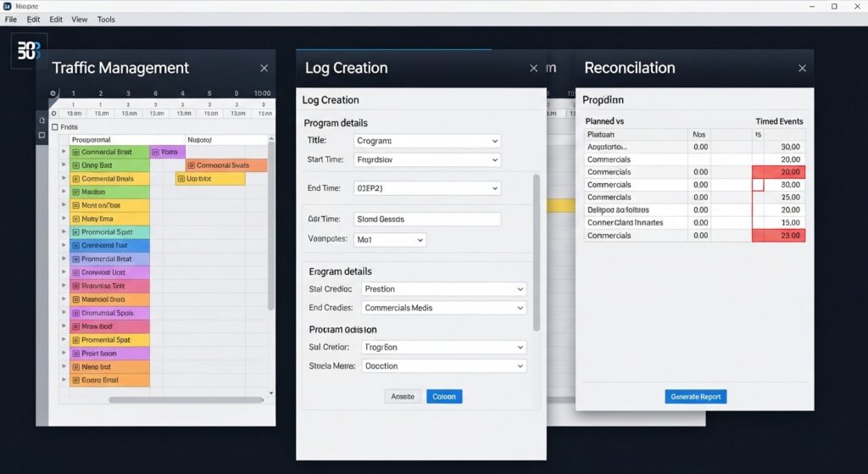Open the File menu
This screenshot has width=868, height=474.
[10, 20]
